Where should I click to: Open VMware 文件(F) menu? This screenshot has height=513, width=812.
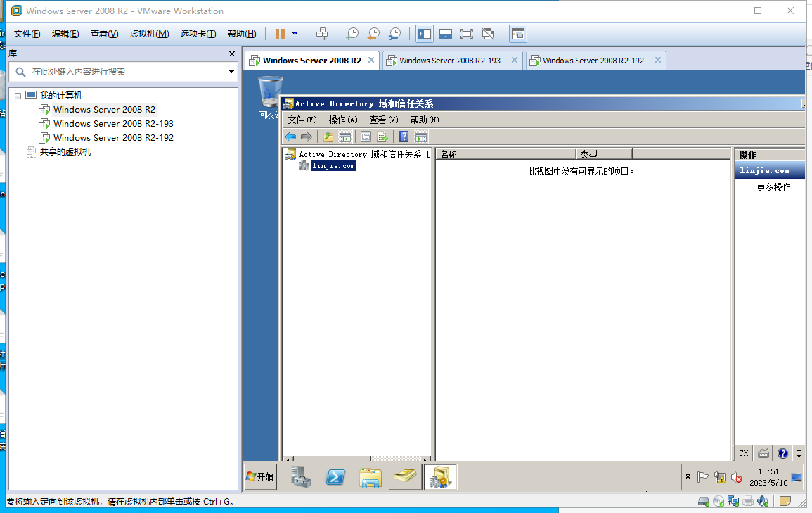pyautogui.click(x=27, y=34)
